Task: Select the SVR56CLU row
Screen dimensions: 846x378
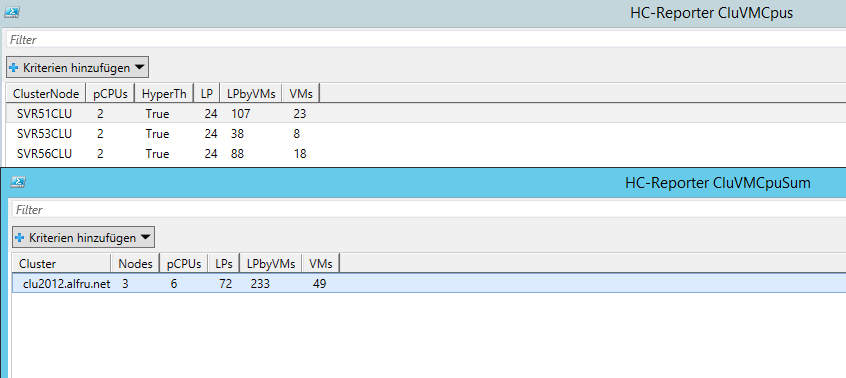Action: (426, 154)
